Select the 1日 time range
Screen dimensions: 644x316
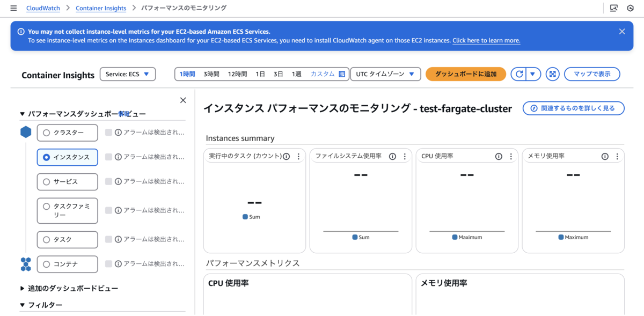coord(260,74)
